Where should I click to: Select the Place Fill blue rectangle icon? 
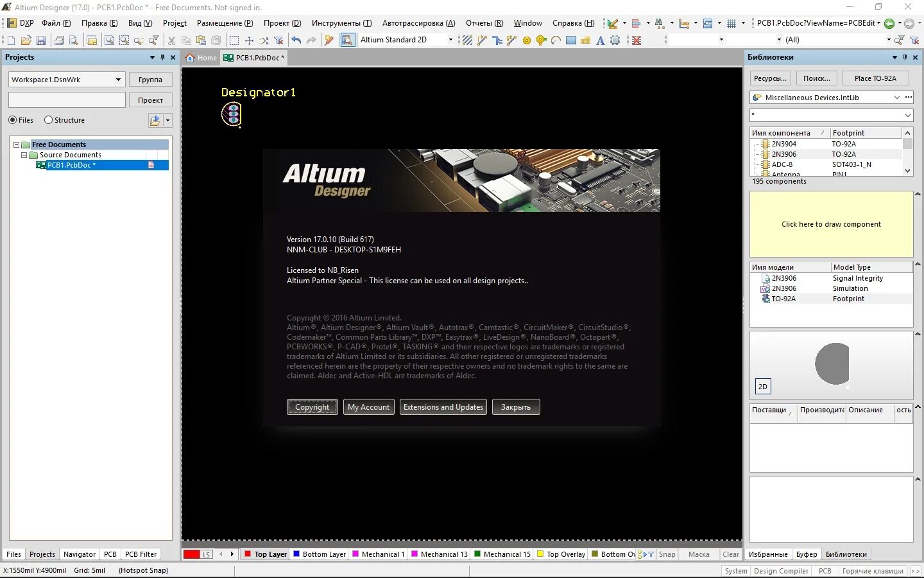click(x=571, y=40)
